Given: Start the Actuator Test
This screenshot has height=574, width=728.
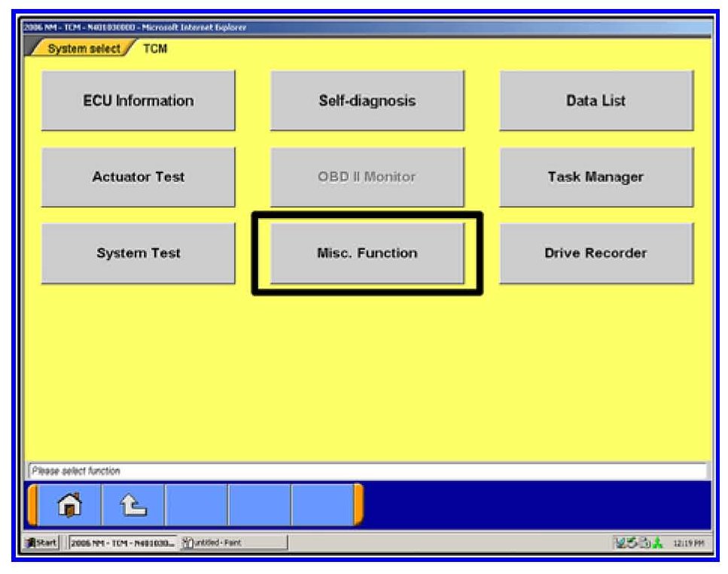Looking at the screenshot, I should click(138, 177).
